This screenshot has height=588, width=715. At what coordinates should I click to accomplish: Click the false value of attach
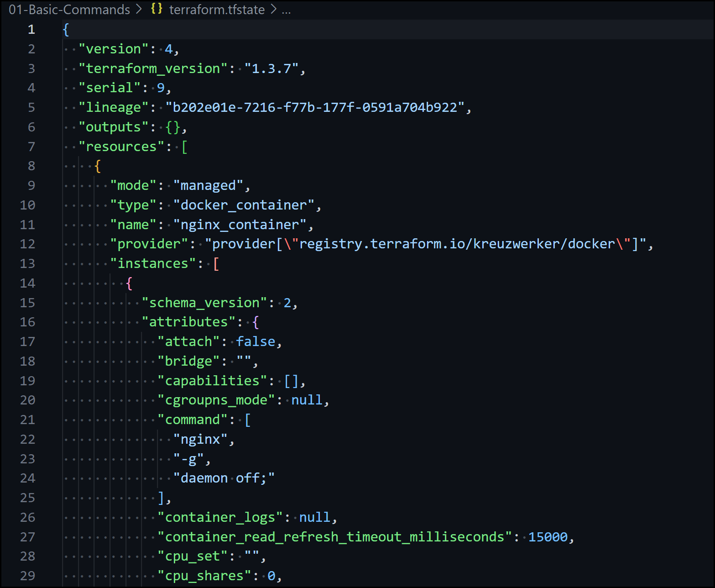pyautogui.click(x=255, y=341)
